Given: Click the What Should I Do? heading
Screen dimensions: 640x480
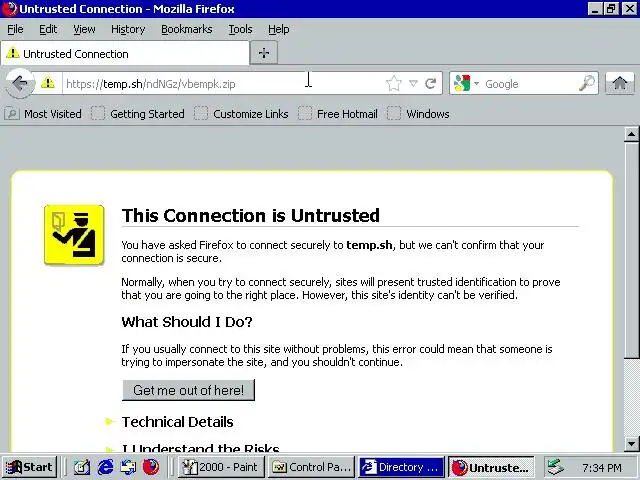Looking at the screenshot, I should click(x=187, y=322).
